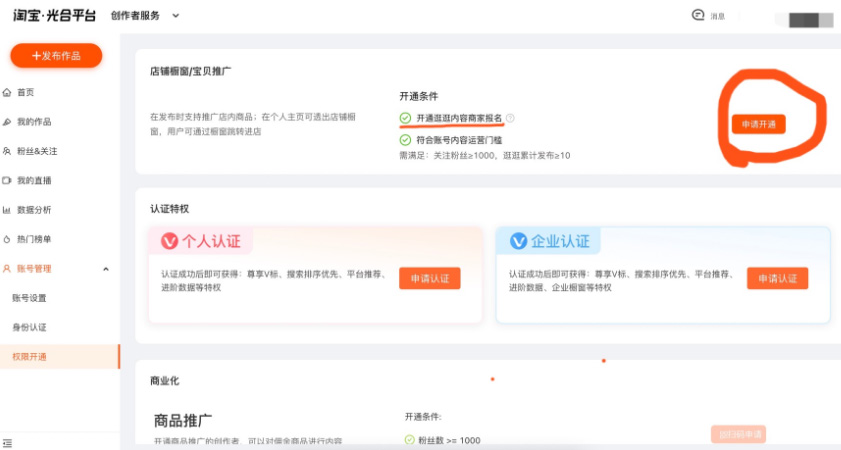This screenshot has width=841, height=450.
Task: Click the 商业化 heading
Action: [x=165, y=381]
